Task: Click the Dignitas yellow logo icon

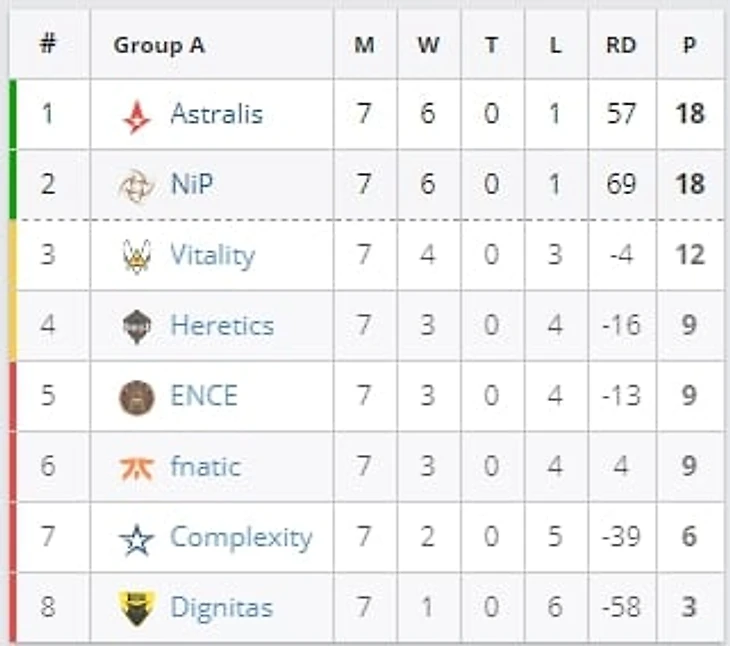Action: pyautogui.click(x=136, y=608)
